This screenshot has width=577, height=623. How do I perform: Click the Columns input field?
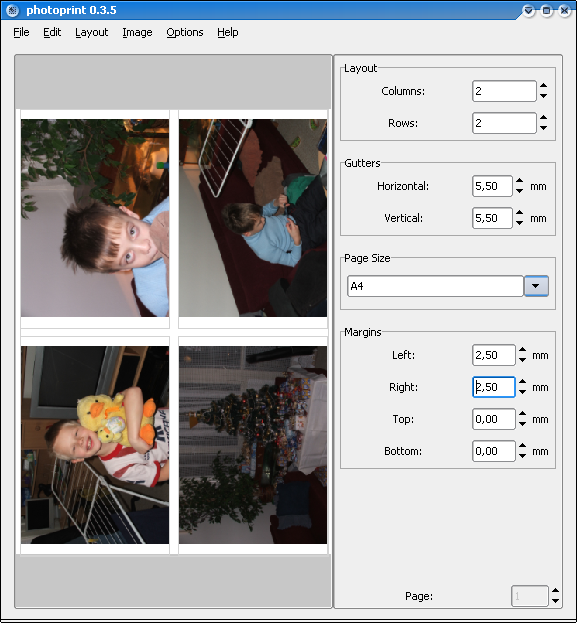[x=504, y=91]
